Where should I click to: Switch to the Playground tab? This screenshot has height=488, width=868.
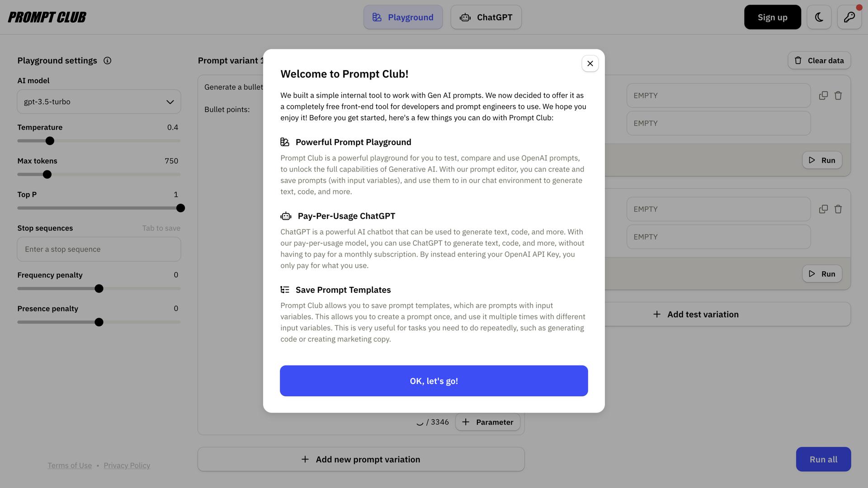pos(403,17)
